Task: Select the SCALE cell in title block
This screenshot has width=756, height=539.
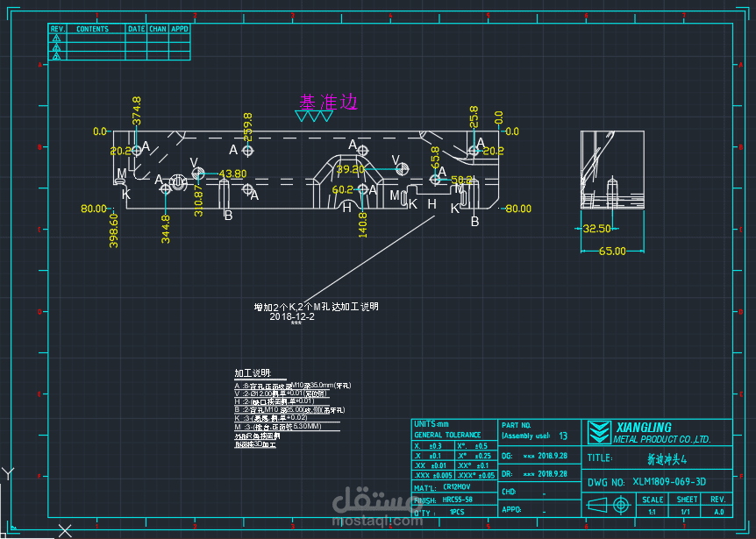Action: [653, 500]
